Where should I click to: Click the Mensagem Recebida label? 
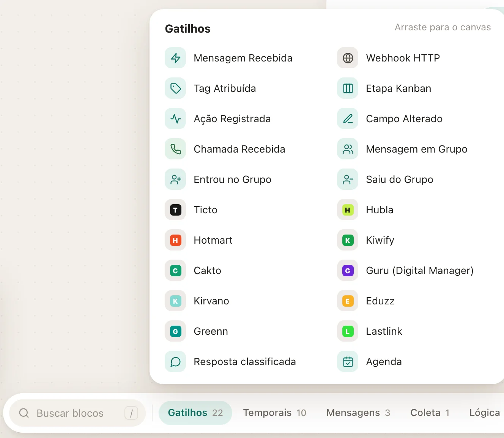pos(243,58)
